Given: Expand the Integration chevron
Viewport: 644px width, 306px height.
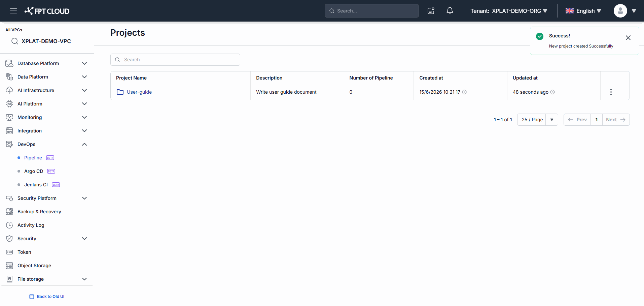Looking at the screenshot, I should click(x=84, y=131).
